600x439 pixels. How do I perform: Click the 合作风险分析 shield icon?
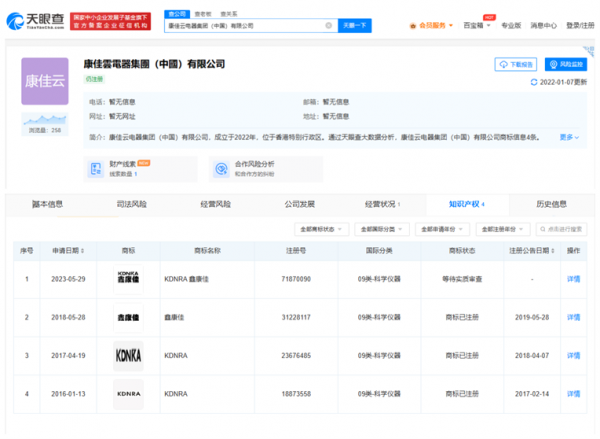[221, 169]
